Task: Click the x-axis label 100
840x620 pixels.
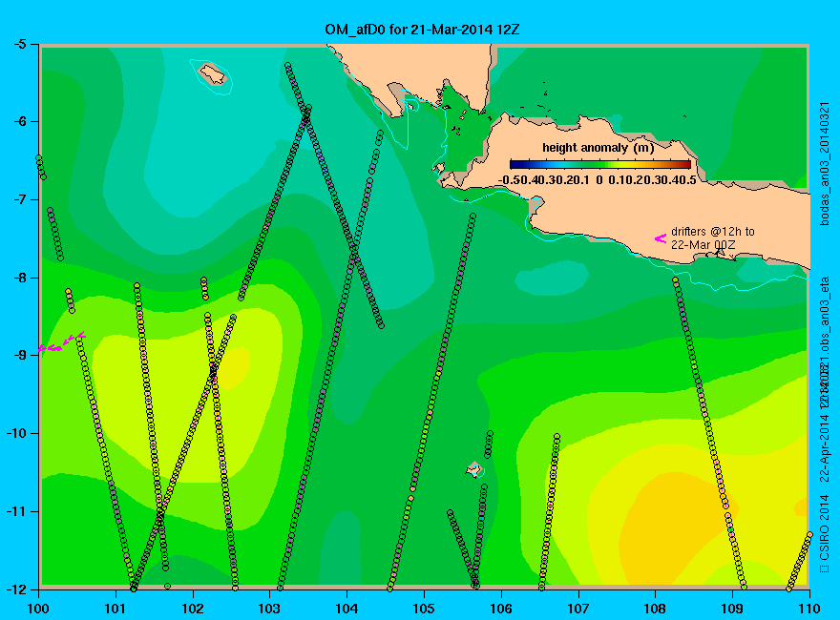Action: pyautogui.click(x=38, y=609)
